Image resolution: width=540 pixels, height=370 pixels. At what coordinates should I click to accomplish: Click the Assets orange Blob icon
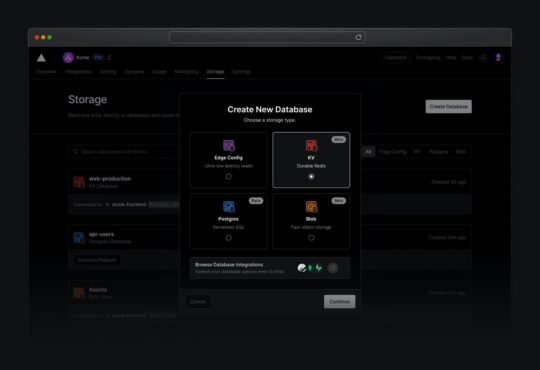(79, 293)
